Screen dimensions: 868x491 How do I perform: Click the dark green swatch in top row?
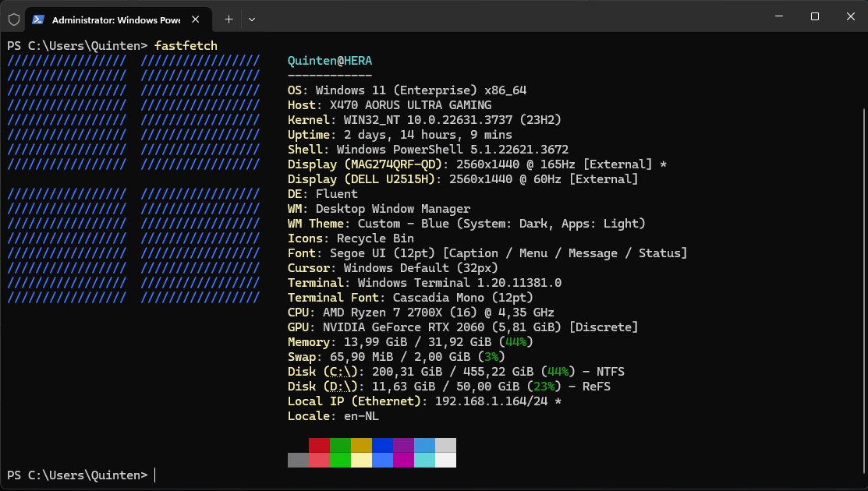tap(340, 445)
